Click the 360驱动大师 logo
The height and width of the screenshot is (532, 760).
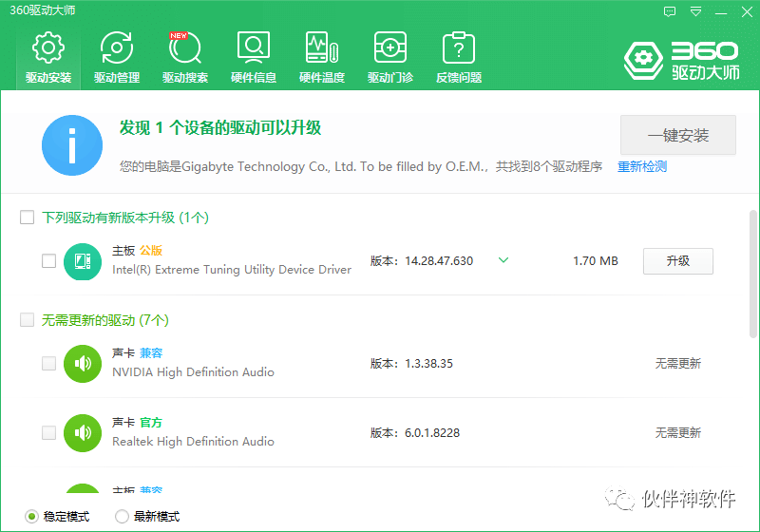coord(681,61)
